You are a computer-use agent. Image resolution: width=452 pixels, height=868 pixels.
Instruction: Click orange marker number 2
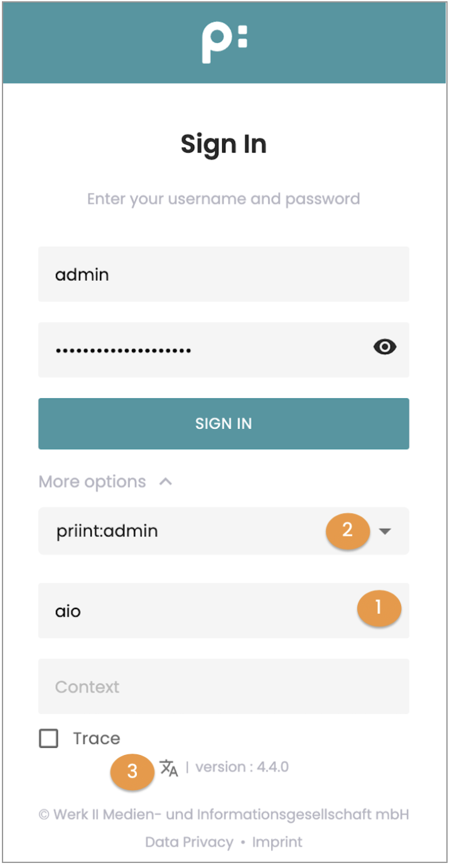(347, 530)
